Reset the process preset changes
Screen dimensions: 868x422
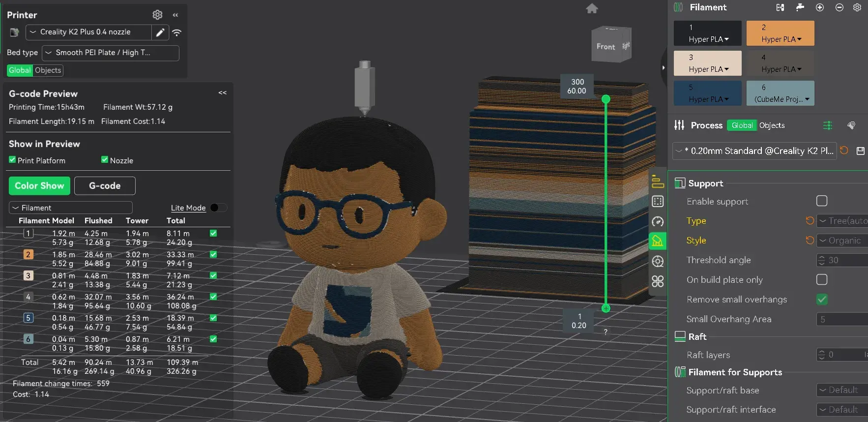(844, 151)
